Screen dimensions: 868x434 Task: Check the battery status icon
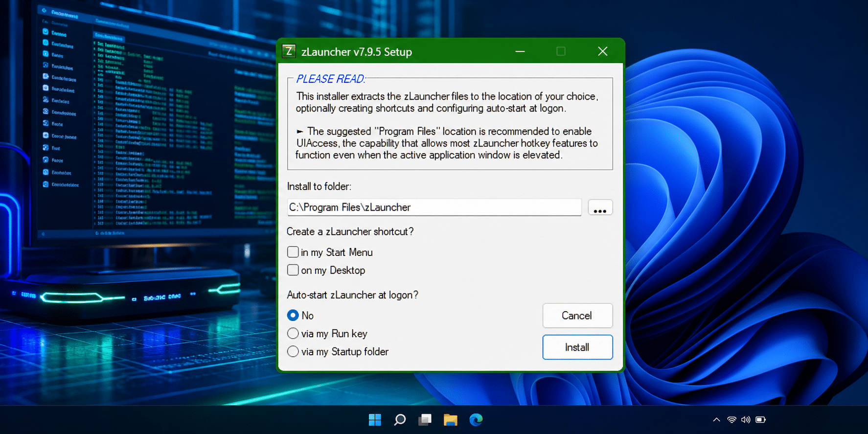tap(760, 420)
